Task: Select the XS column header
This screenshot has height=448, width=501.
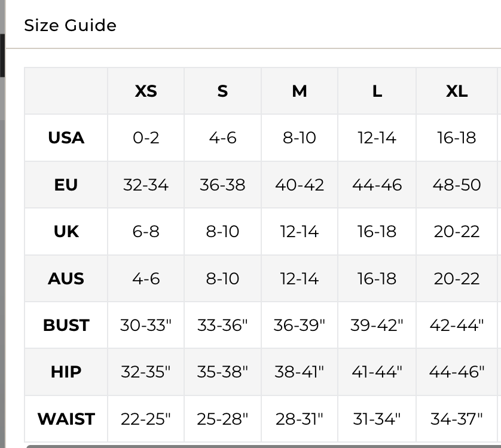Action: coord(146,91)
